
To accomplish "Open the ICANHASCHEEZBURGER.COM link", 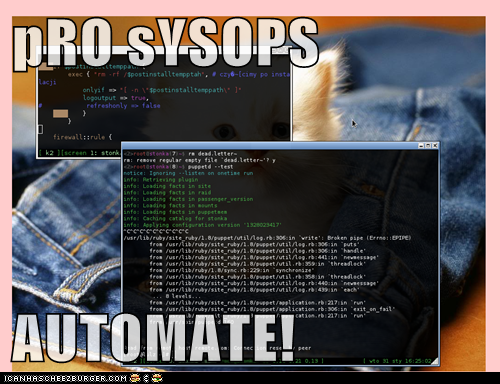I will [66, 378].
